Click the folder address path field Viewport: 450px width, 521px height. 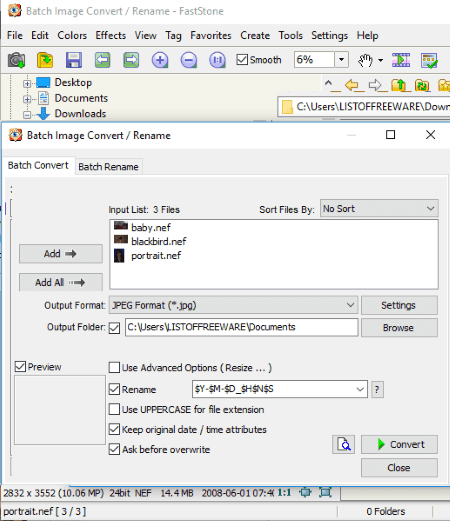(x=364, y=107)
